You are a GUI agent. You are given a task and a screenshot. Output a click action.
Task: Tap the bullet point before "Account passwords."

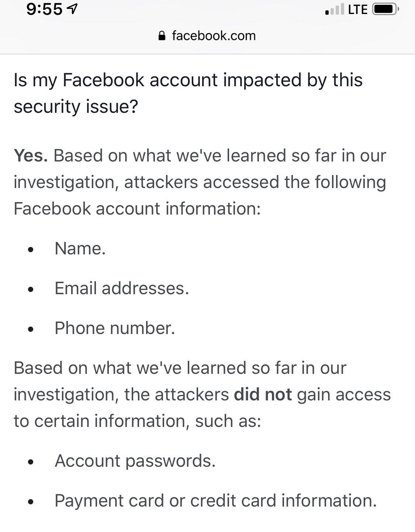(31, 462)
